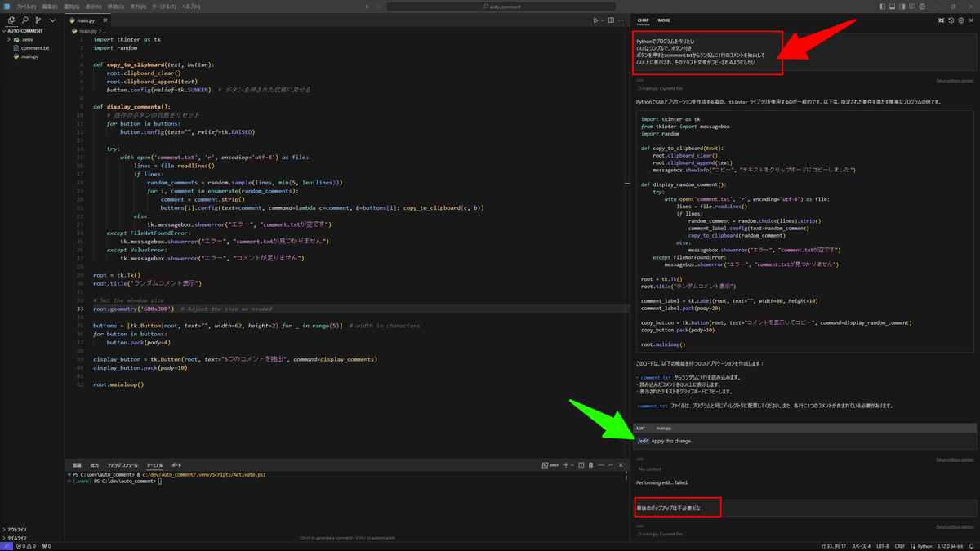Open comment.txt in the explorer
This screenshot has height=551, width=980.
click(x=35, y=48)
